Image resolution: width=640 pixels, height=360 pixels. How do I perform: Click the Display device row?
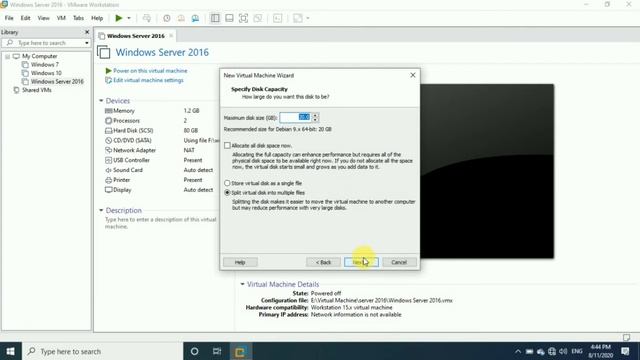pyautogui.click(x=161, y=190)
